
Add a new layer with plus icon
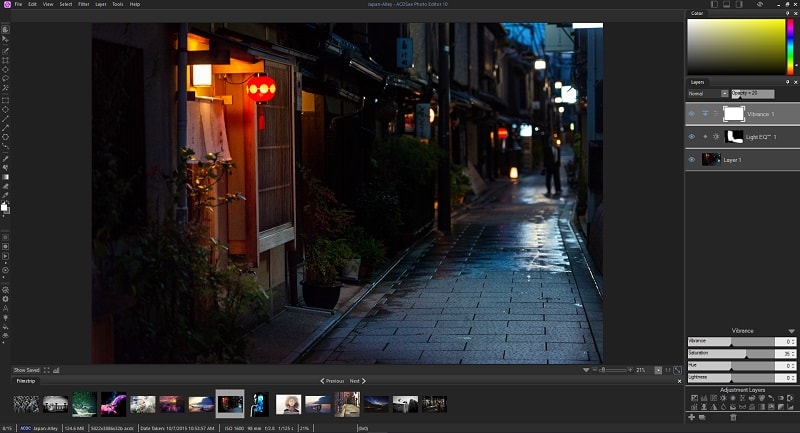click(691, 417)
